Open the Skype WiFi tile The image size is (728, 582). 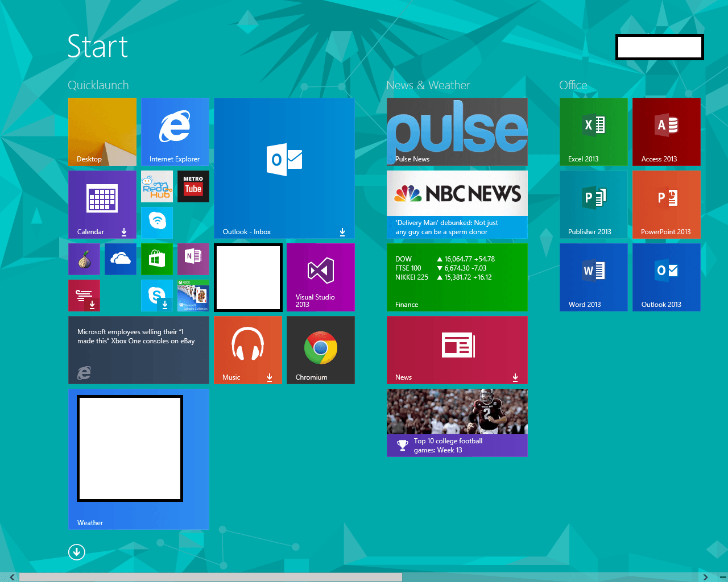[157, 223]
